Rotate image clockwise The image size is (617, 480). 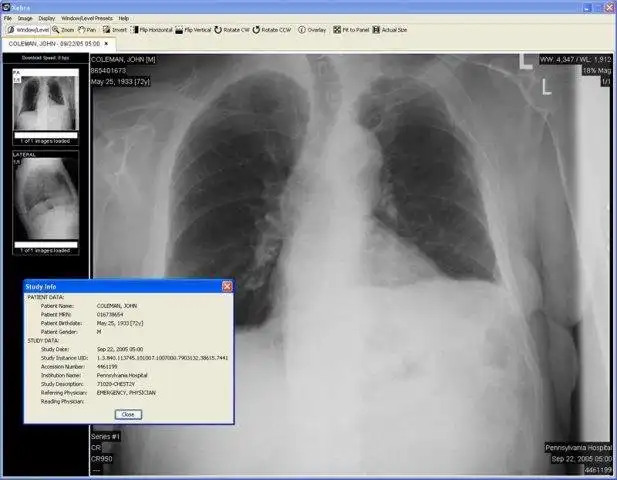pyautogui.click(x=232, y=30)
